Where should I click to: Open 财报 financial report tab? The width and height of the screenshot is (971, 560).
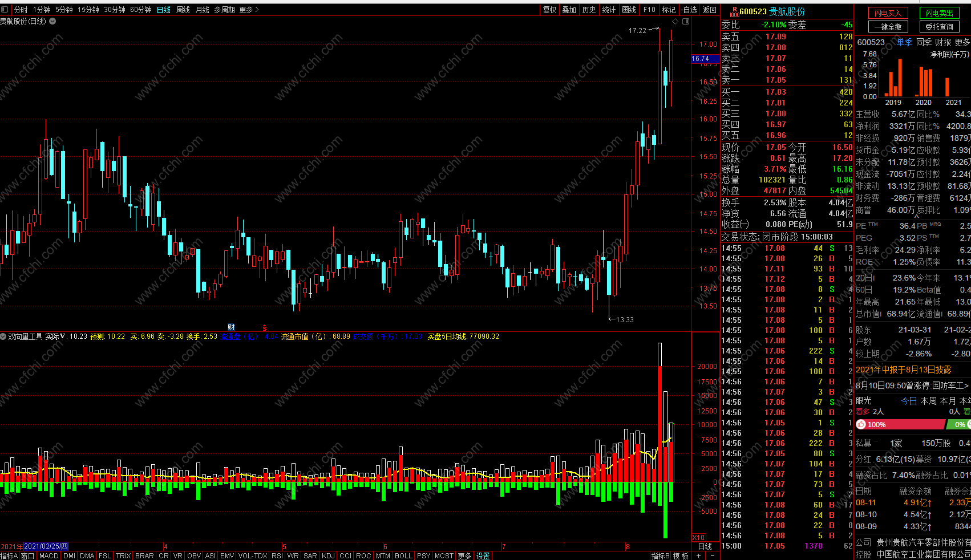coord(943,42)
